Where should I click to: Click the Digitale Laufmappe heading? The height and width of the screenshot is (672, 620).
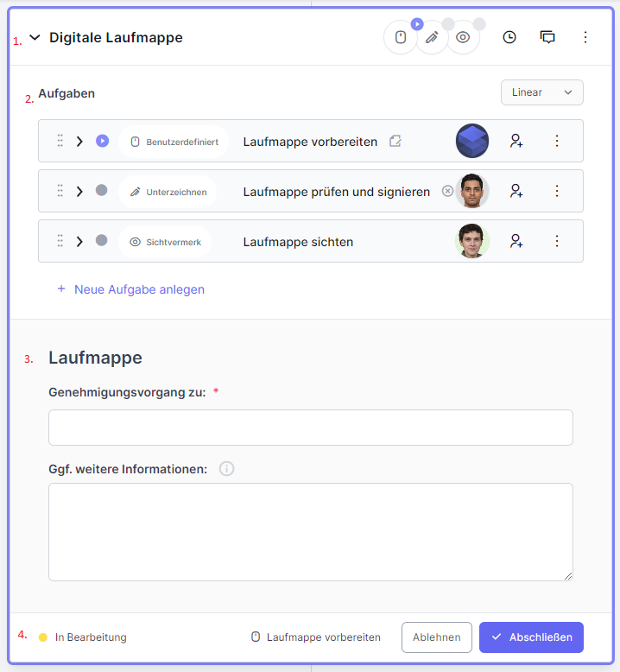point(116,38)
